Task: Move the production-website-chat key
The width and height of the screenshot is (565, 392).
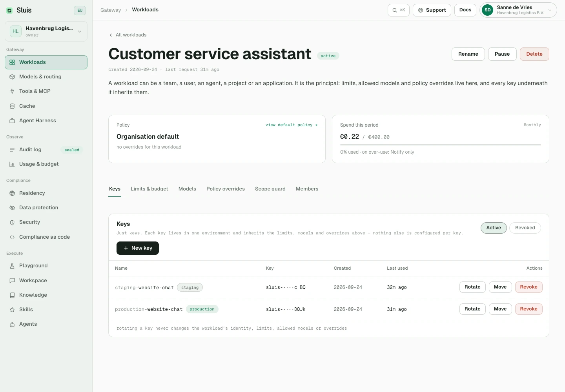Action: point(500,309)
